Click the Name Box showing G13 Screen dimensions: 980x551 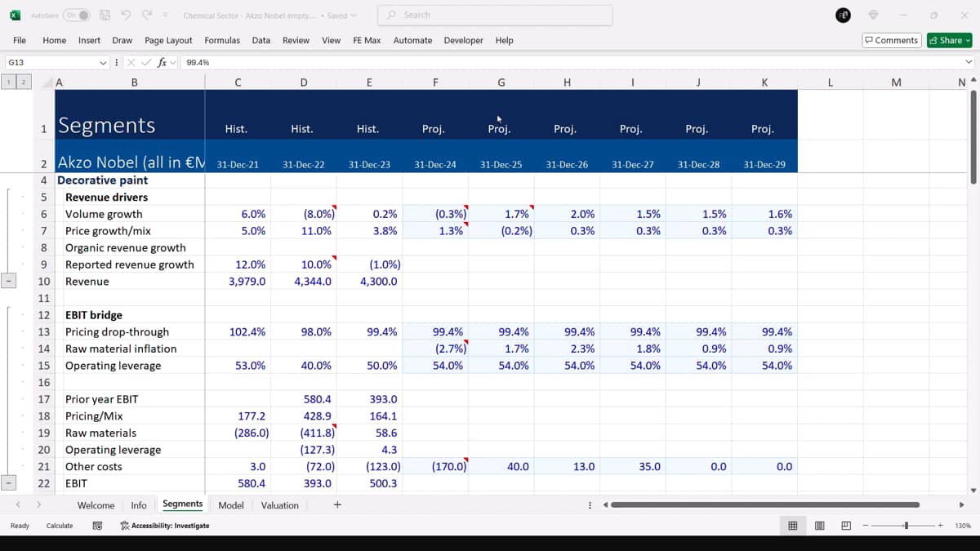pyautogui.click(x=51, y=62)
